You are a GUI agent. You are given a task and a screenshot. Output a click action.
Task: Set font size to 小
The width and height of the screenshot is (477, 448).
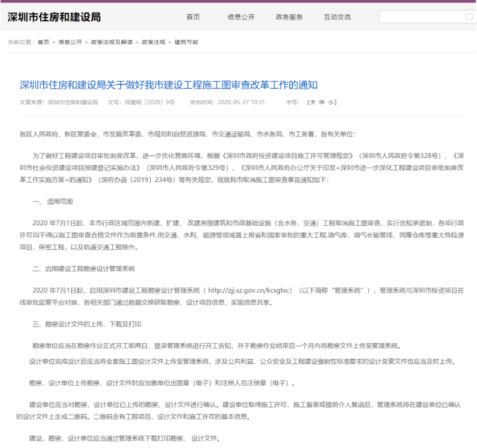click(331, 102)
